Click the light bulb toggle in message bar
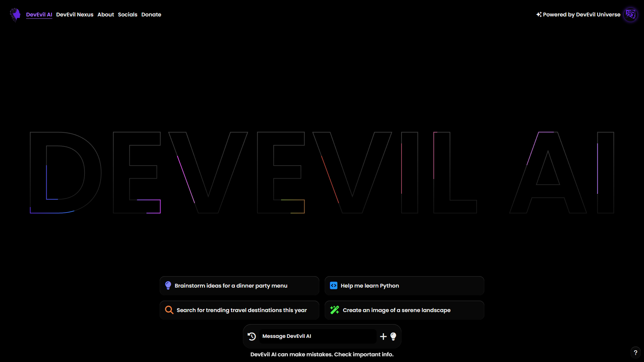Screen dimensions: 644x362 point(393,337)
